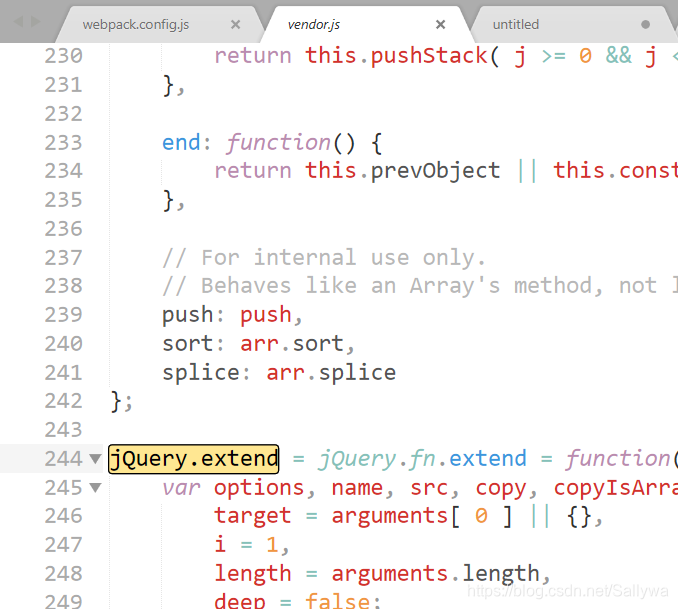Click line number 248 in the gutter

(x=63, y=574)
